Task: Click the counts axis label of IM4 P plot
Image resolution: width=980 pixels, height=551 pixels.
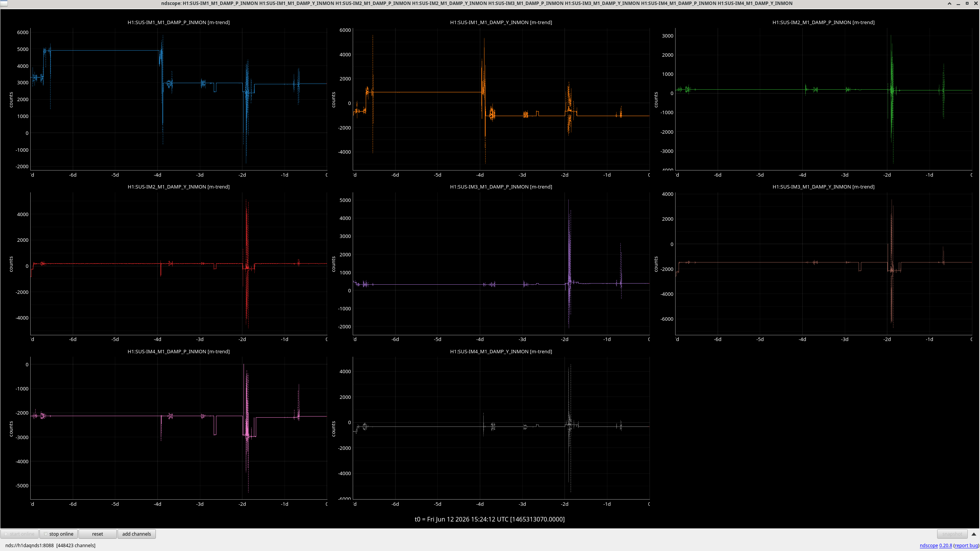Action: 11,429
